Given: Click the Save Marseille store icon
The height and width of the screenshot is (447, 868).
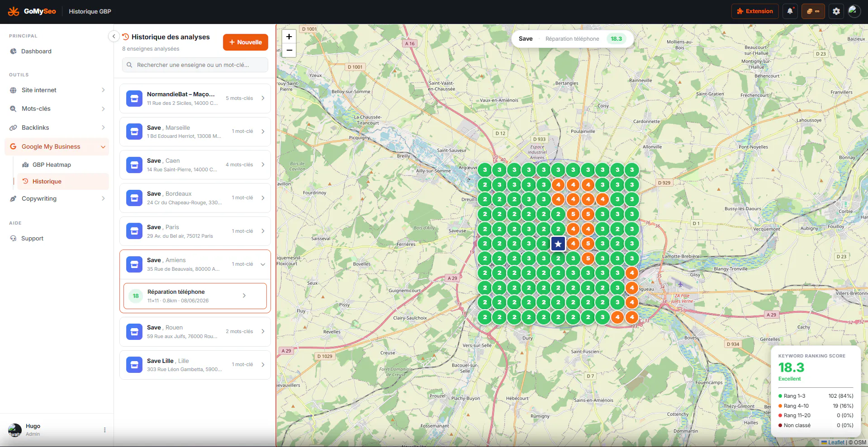Looking at the screenshot, I should (x=134, y=132).
